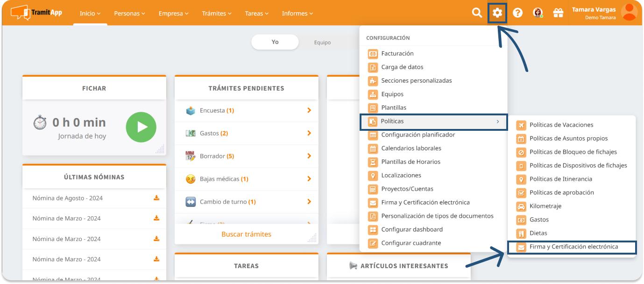The width and height of the screenshot is (644, 284).
Task: Select Firma y Certificación electrónica in Políticas submenu
Action: (x=573, y=247)
